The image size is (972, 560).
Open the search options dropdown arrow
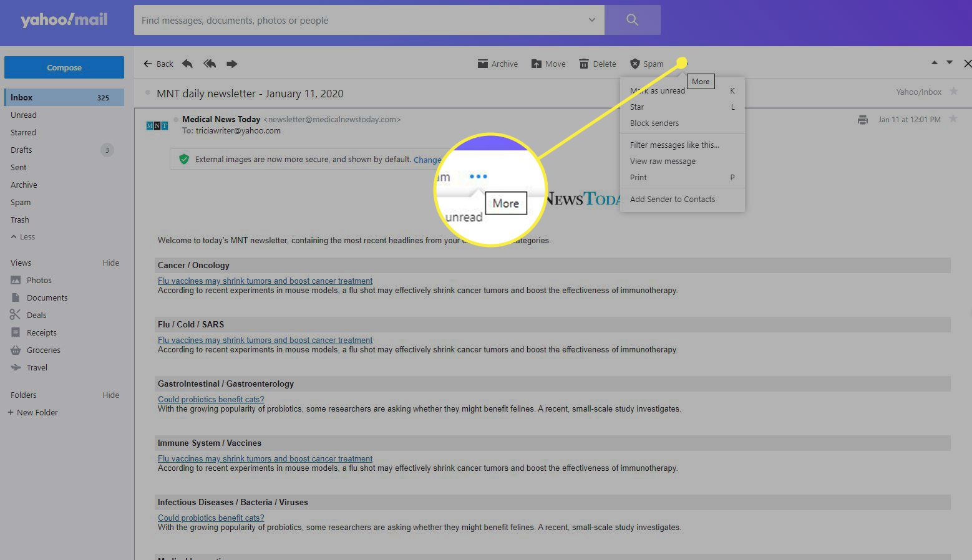(x=591, y=20)
